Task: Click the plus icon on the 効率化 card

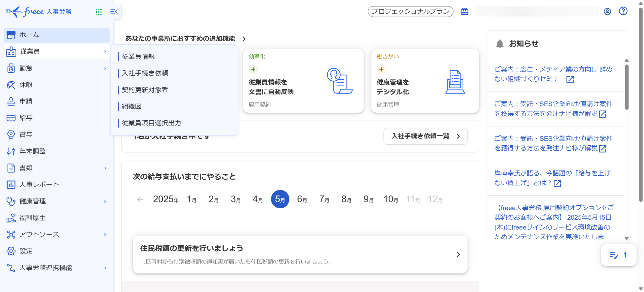Action: pyautogui.click(x=253, y=69)
